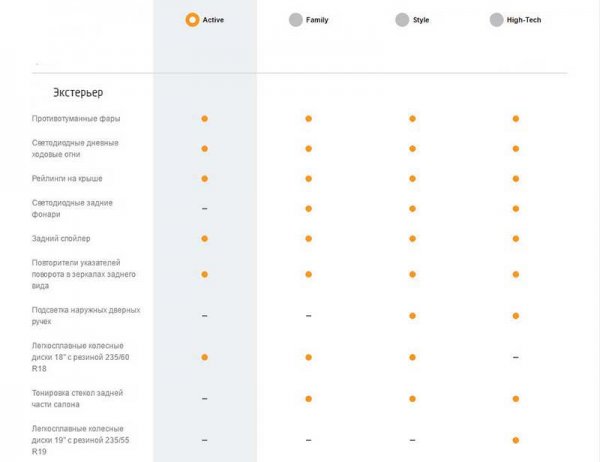This screenshot has height=462, width=600.
Task: Click the Повторители указателей dot under Style
Action: click(412, 274)
